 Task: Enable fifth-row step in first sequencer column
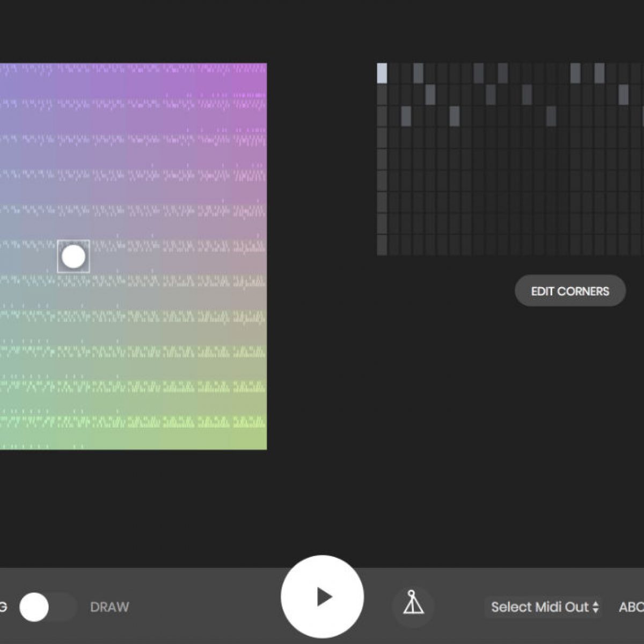[x=382, y=159]
